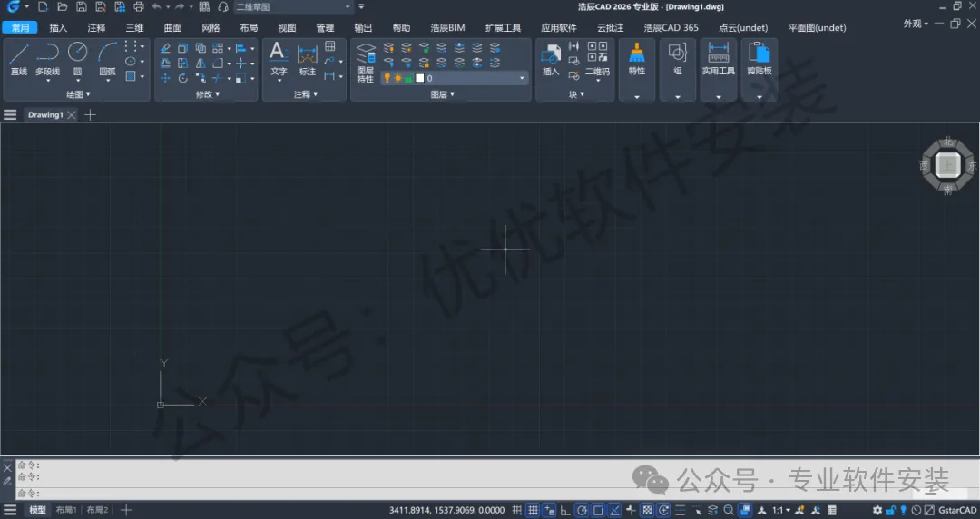Screen dimensions: 980x519
Task: Switch to the 云批注 ribbon tab
Action: click(610, 28)
